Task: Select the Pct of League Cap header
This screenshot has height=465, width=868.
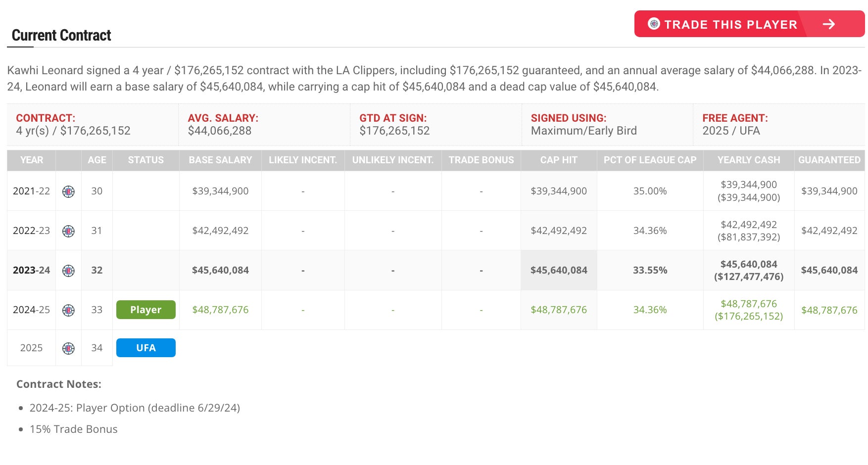Action: [649, 160]
